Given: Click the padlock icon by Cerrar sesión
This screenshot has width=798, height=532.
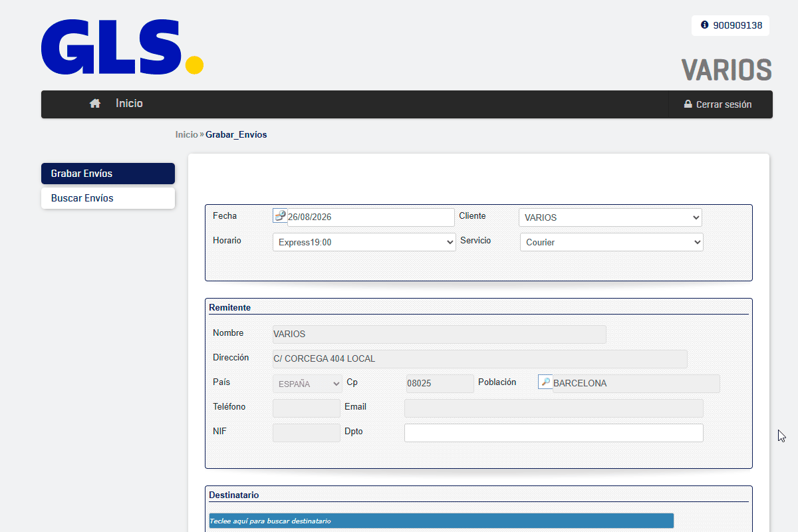Looking at the screenshot, I should [688, 104].
